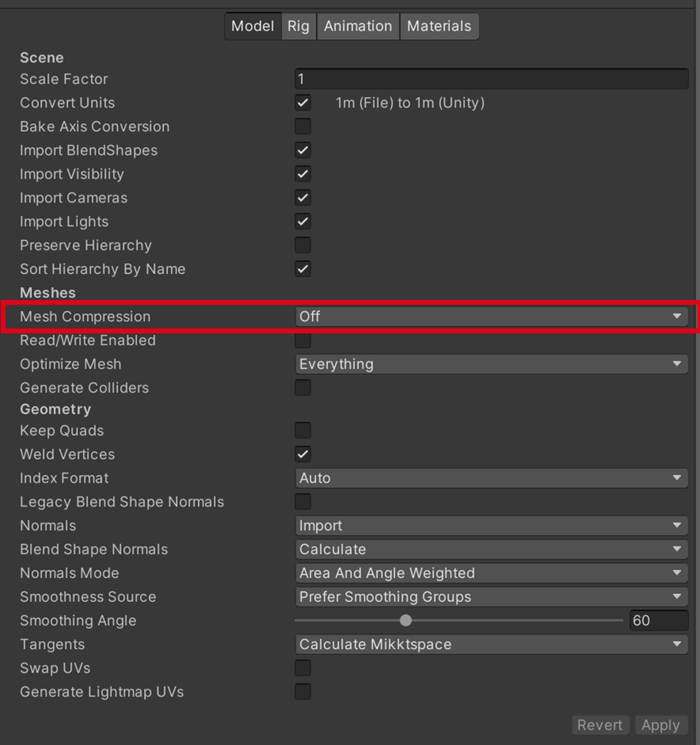The height and width of the screenshot is (745, 700).
Task: Open the Normals Mode dropdown
Action: (x=491, y=573)
